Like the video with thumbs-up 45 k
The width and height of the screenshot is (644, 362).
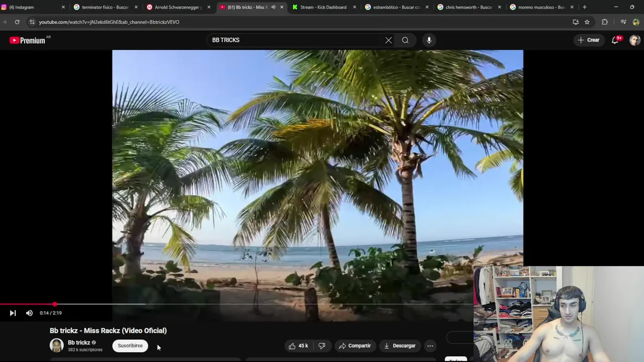[298, 346]
